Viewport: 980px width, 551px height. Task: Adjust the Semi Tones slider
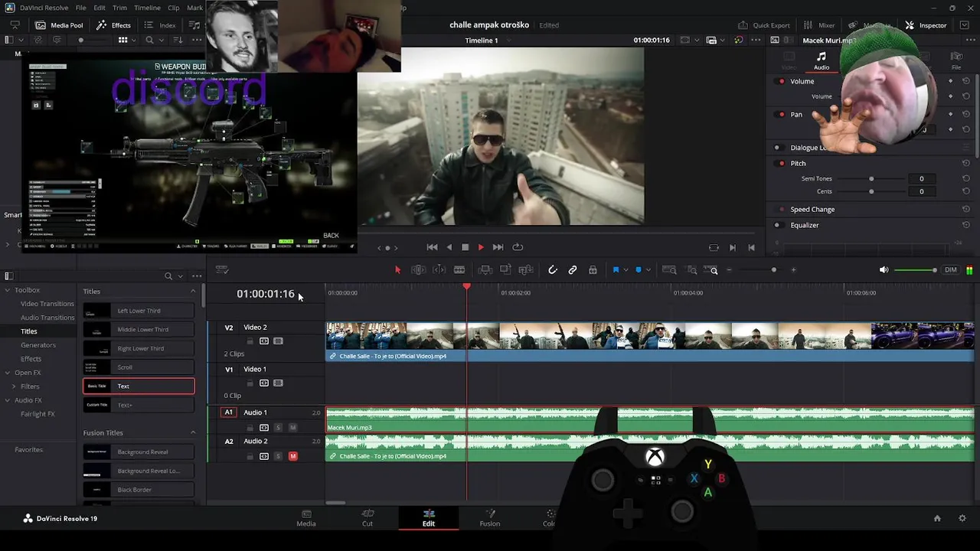871,178
